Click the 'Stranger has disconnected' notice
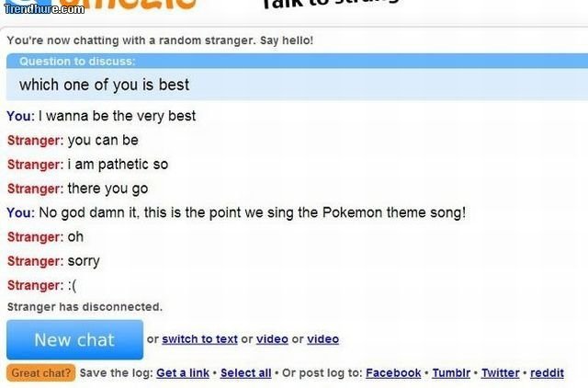Screen dimensions: 588x388 tap(85, 307)
